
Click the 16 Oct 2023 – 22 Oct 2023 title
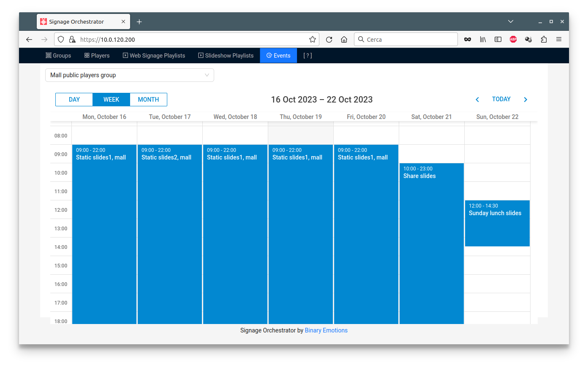pos(322,100)
